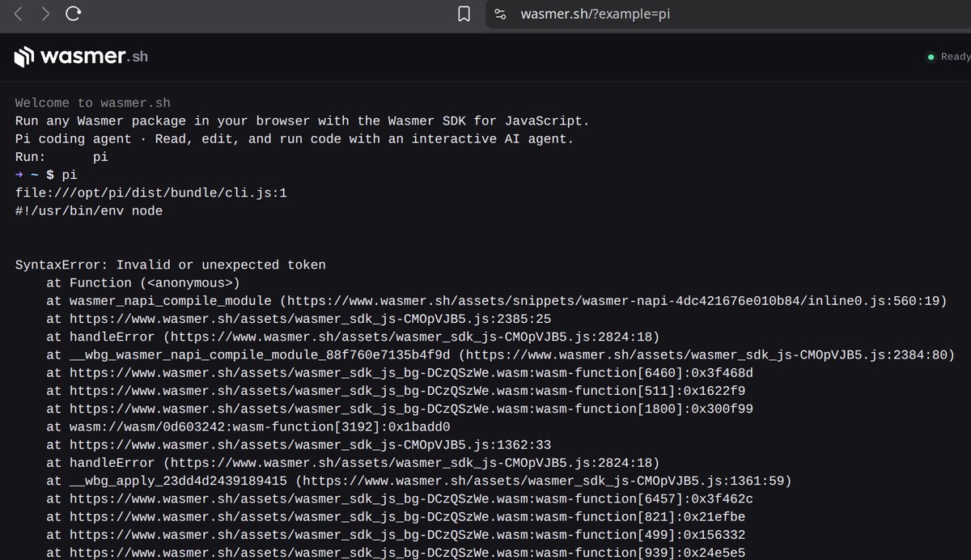Click the "at Function (<anonymous>)" stack line
Image resolution: width=971 pixels, height=560 pixels.
pyautogui.click(x=143, y=282)
